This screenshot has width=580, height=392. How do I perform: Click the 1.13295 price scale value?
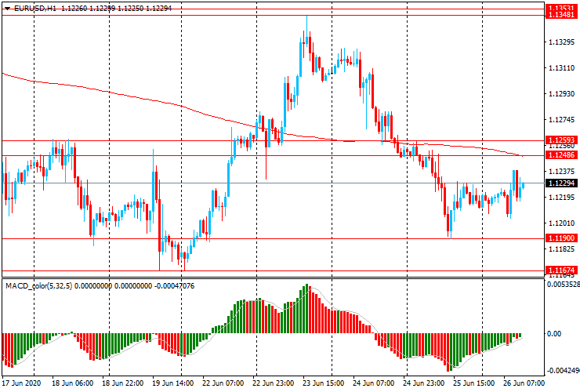coord(561,42)
